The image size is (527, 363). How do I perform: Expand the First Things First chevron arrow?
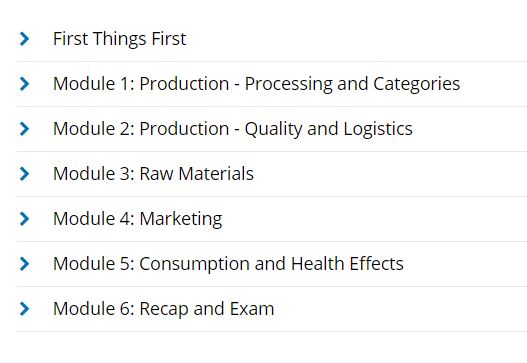[24, 39]
